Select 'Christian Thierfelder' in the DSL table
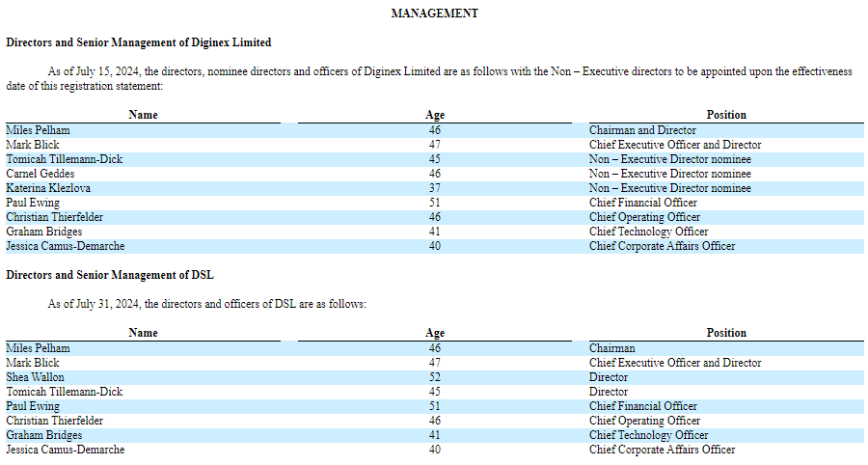 coord(55,421)
